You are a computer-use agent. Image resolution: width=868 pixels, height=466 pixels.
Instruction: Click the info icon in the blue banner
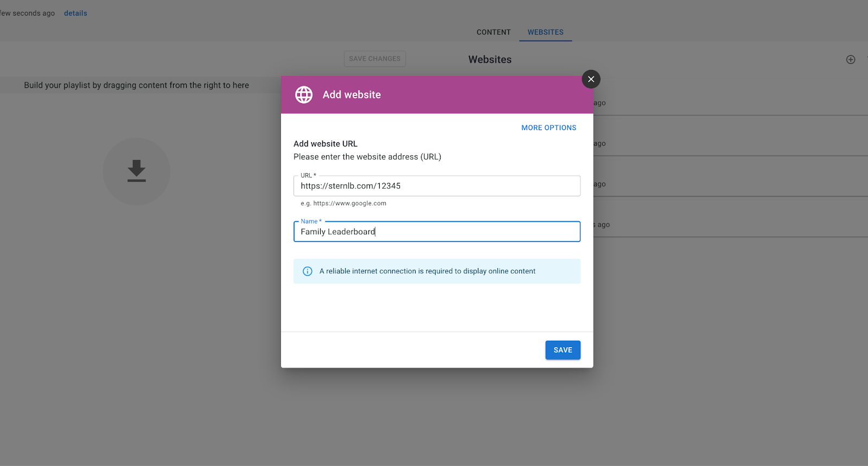(x=308, y=271)
